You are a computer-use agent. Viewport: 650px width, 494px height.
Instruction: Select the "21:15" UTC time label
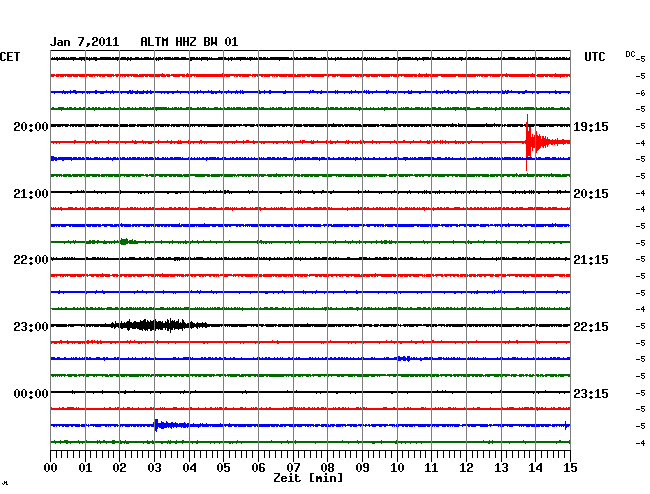point(591,260)
